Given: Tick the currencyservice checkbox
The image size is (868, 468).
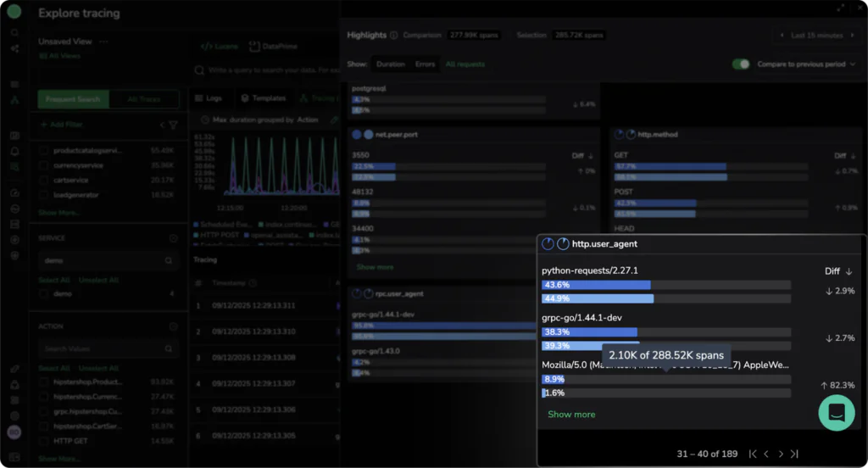Looking at the screenshot, I should (44, 165).
